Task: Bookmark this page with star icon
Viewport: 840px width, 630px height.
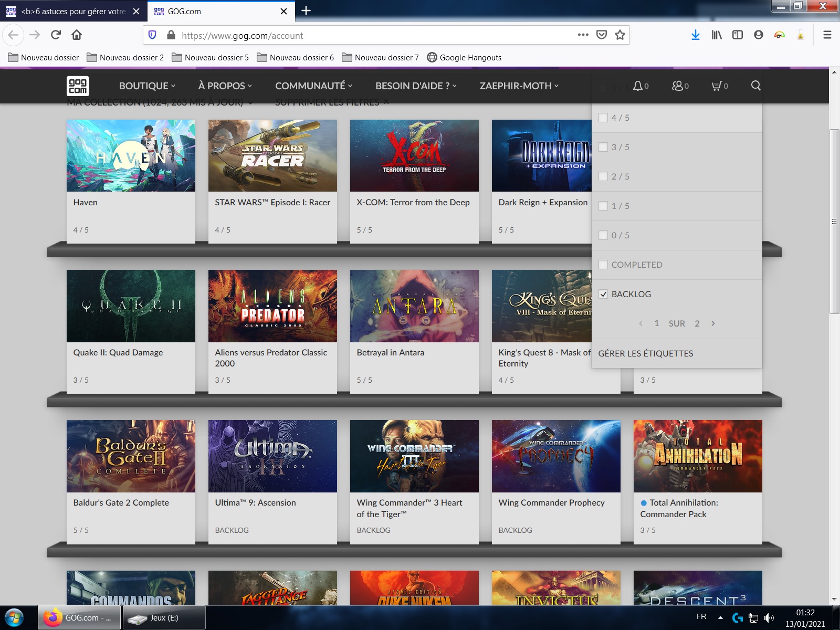Action: tap(620, 35)
